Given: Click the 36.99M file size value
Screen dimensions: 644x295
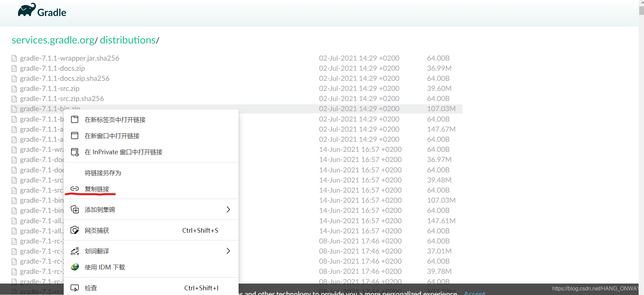Looking at the screenshot, I should pyautogui.click(x=439, y=68).
